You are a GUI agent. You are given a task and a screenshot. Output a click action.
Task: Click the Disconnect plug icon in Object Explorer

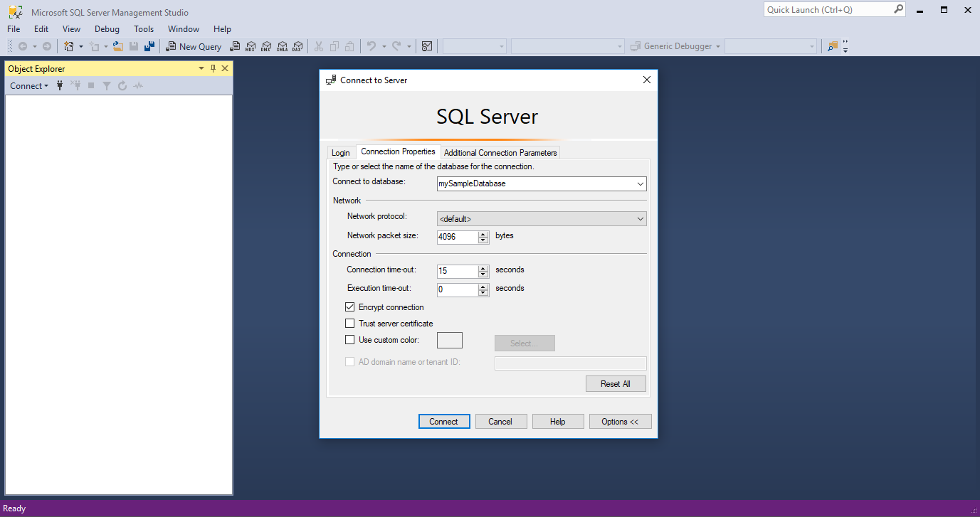pos(75,85)
